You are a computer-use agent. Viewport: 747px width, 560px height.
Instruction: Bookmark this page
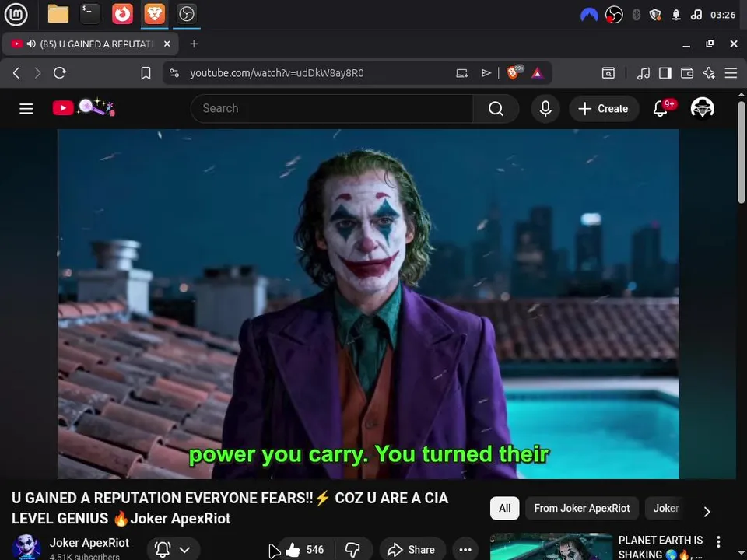coord(146,73)
